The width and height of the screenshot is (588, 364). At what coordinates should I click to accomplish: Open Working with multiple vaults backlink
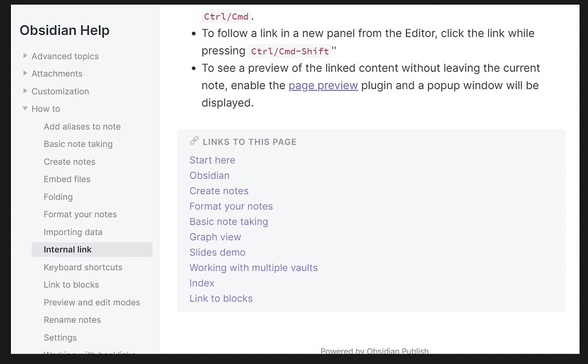(x=253, y=268)
